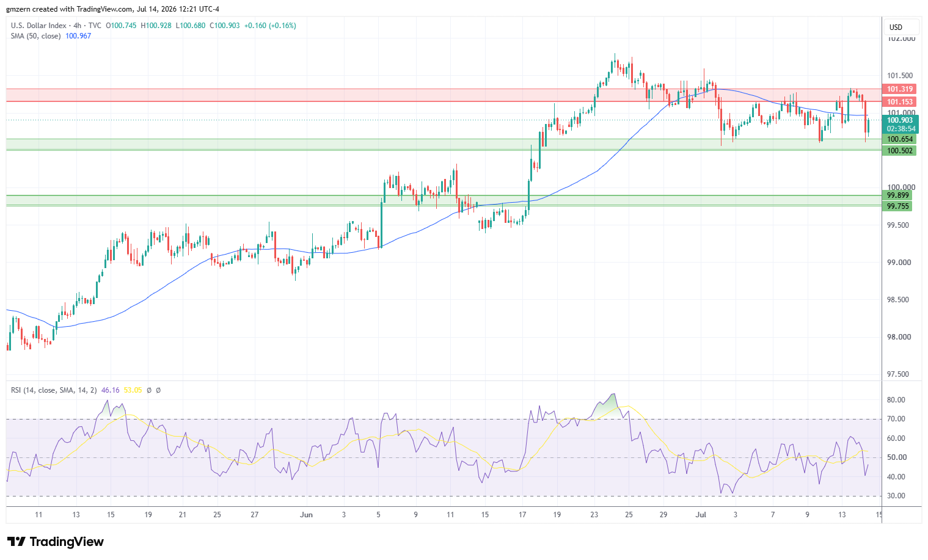Click the 98.500 price axis label

click(899, 300)
